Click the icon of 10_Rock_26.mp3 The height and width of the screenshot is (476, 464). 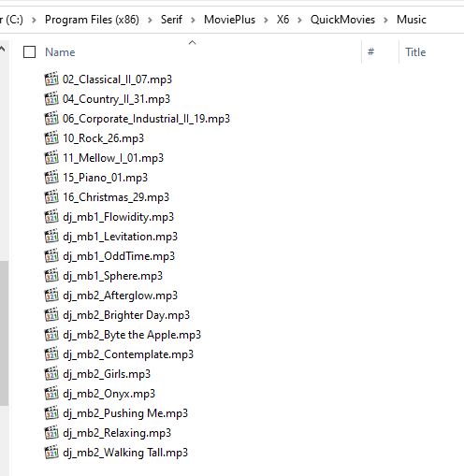coord(51,138)
